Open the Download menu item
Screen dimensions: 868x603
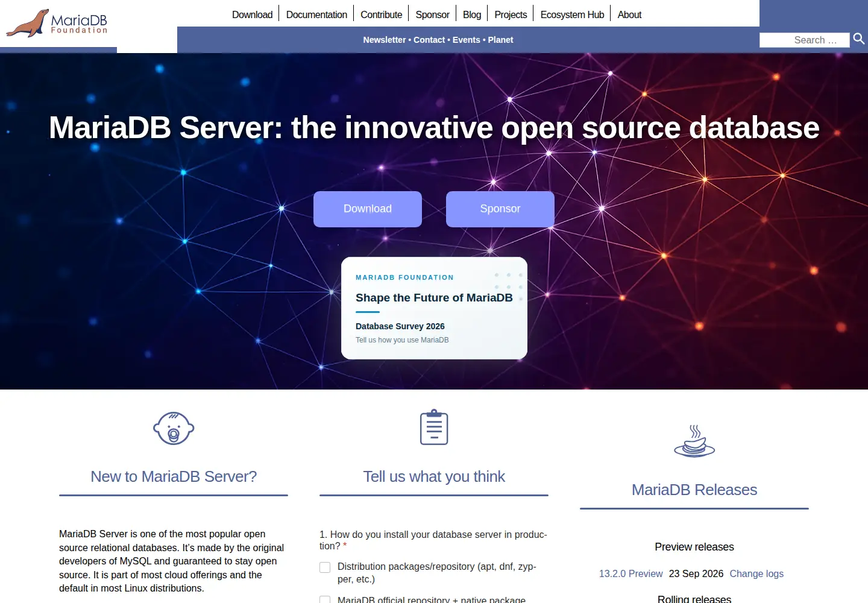tap(252, 14)
